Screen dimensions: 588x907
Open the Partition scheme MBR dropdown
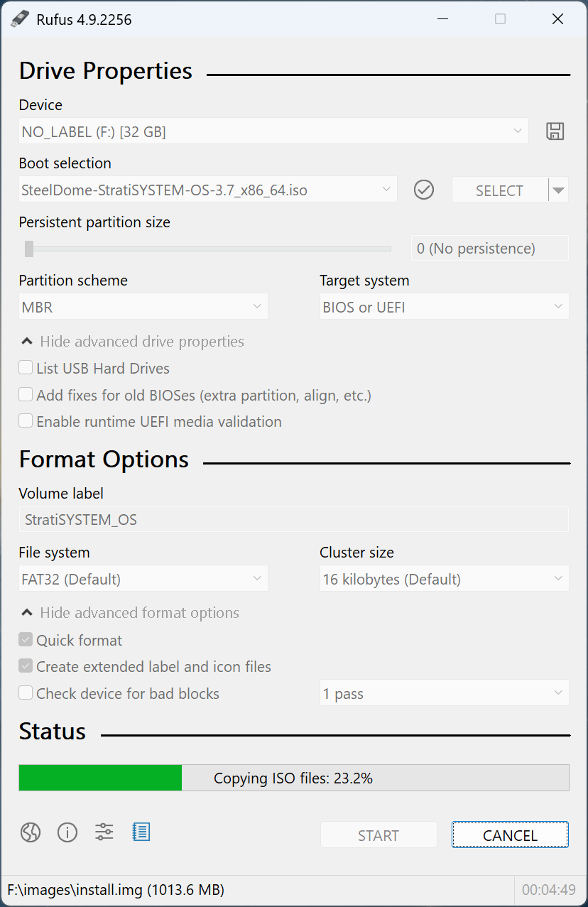click(143, 307)
